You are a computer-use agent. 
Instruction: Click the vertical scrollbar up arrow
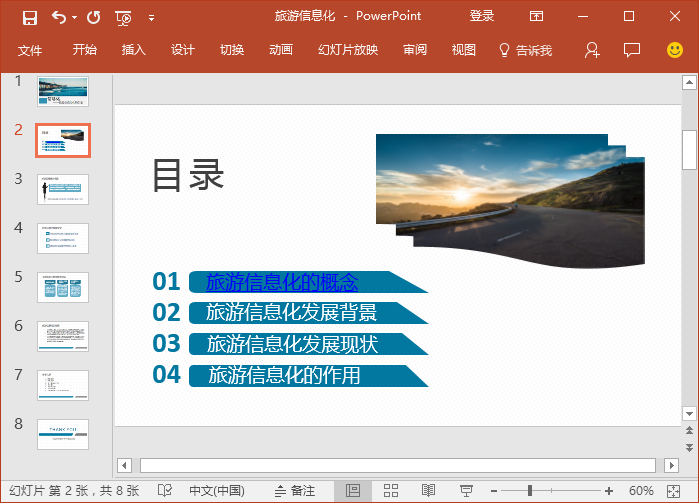pos(689,82)
